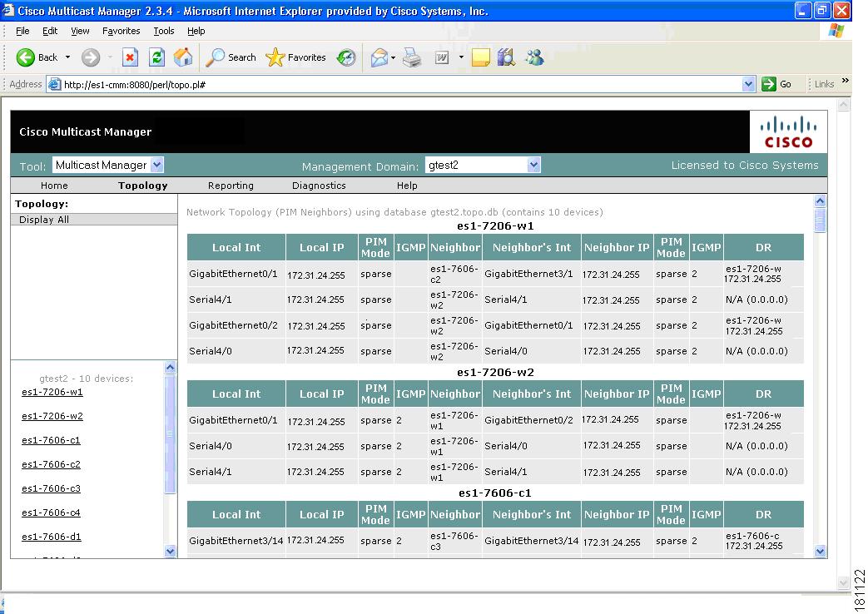
Task: Open the Favorites menu
Action: [122, 31]
